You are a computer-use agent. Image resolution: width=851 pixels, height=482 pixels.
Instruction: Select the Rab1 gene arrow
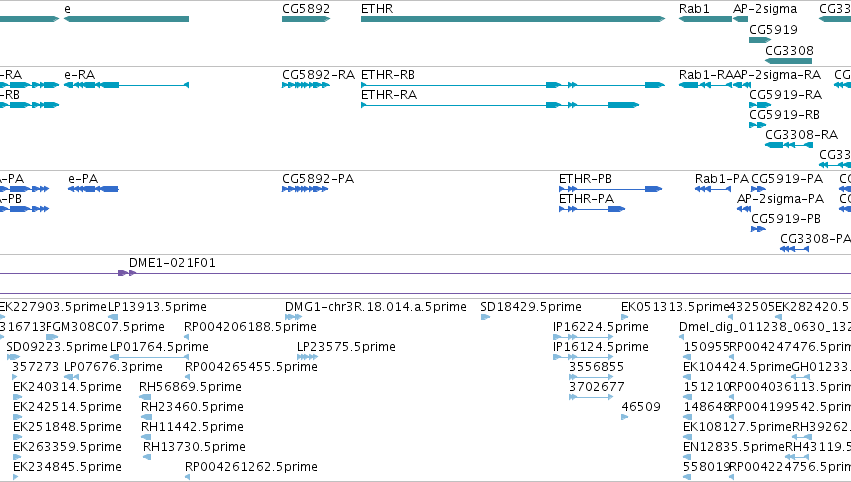(x=705, y=19)
